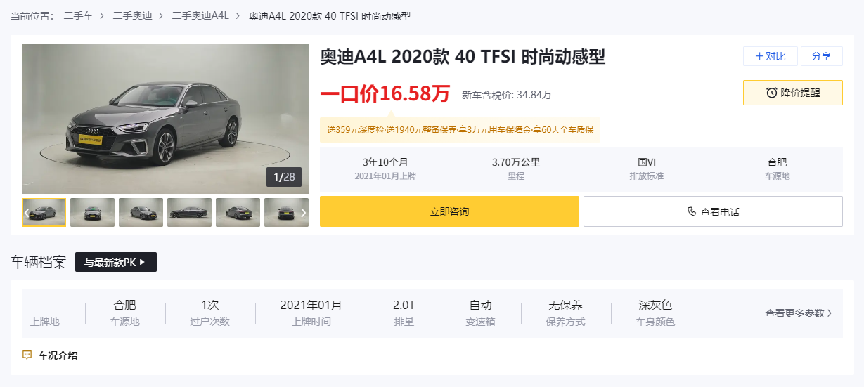This screenshot has height=387, width=864.
Task: Click the promotional offers yellow banner
Action: 460,130
